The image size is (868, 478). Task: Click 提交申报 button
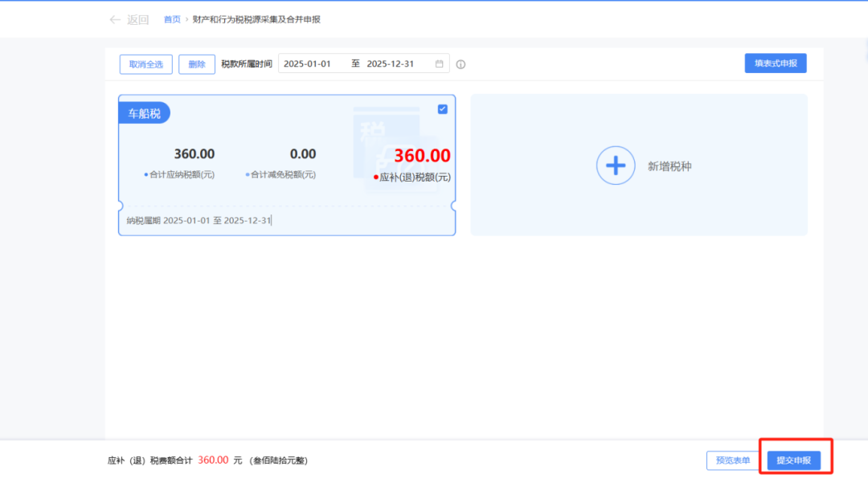[x=794, y=460]
